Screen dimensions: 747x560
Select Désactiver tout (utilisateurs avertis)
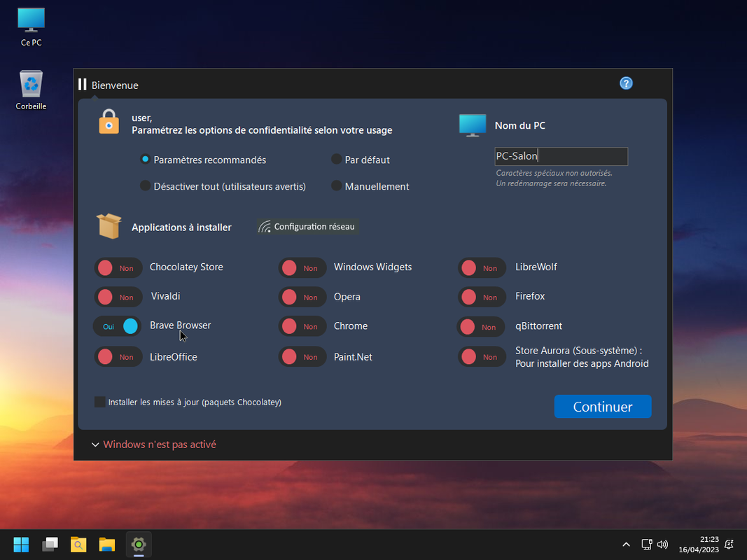click(146, 185)
